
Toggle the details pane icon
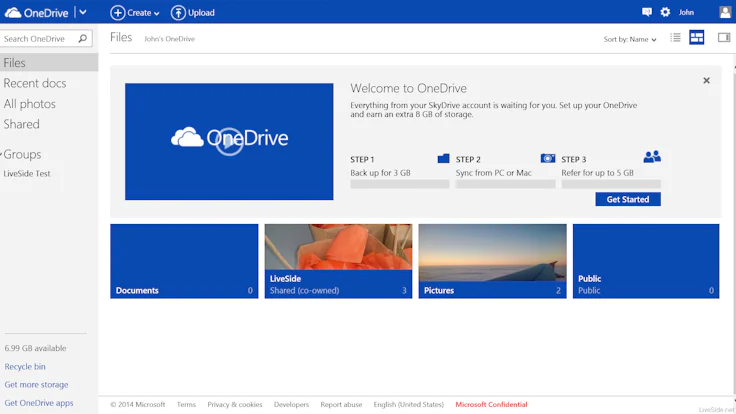click(724, 37)
